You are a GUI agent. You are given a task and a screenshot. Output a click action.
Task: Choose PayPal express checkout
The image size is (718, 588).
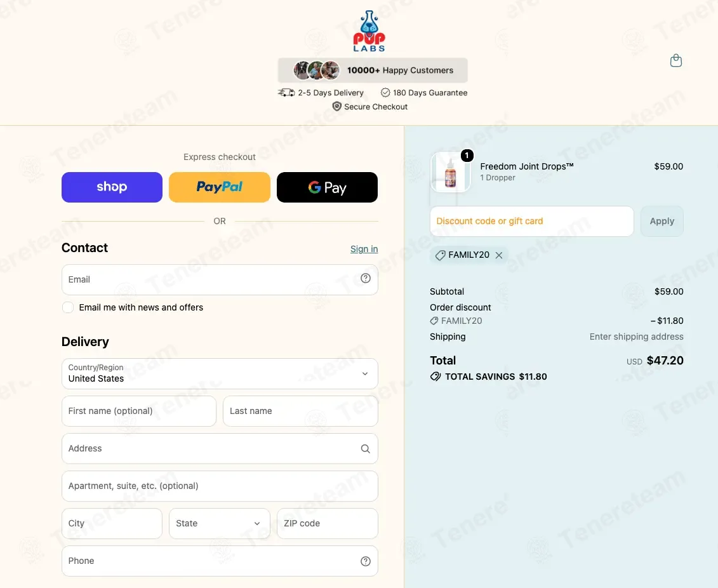(x=220, y=187)
